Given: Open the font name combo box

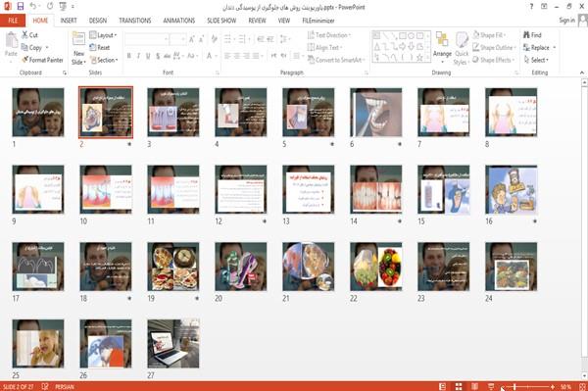Looking at the screenshot, I should (x=147, y=39).
